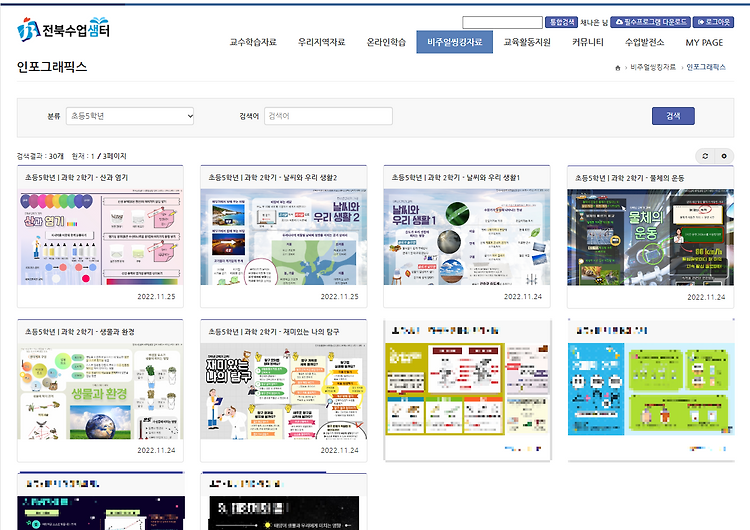750x530 pixels.
Task: Open the 교수학습자료 menu
Action: tap(253, 42)
